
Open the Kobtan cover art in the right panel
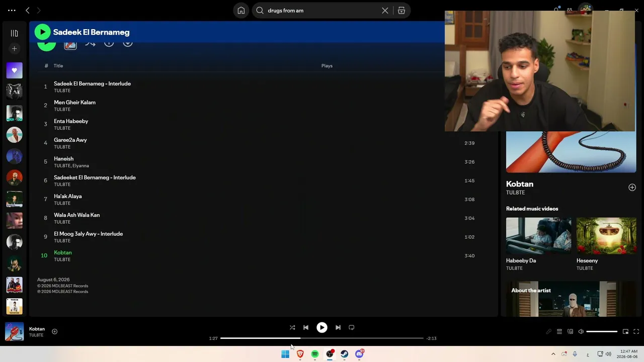coord(571,152)
